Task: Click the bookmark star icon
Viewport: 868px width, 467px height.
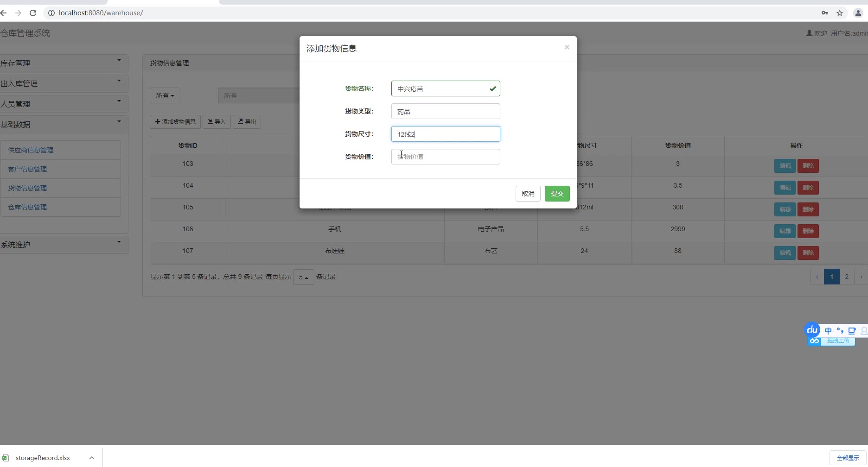Action: point(840,13)
